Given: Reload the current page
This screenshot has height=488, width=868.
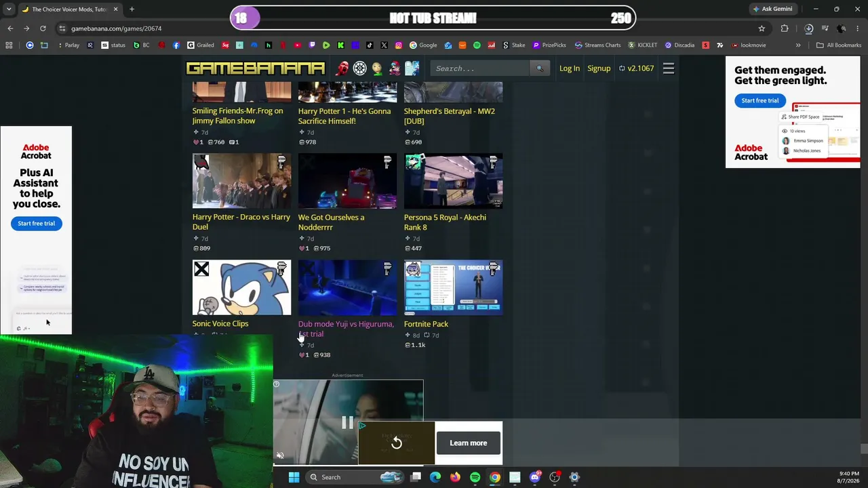Looking at the screenshot, I should [x=43, y=28].
